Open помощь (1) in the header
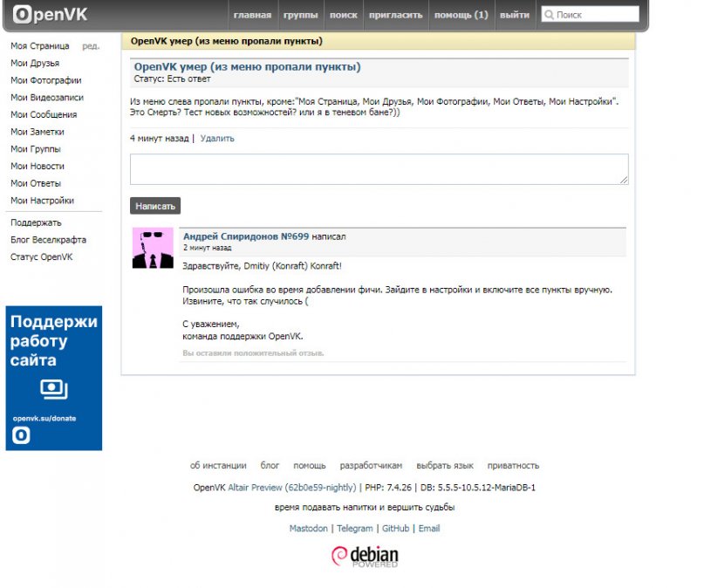 coord(461,15)
